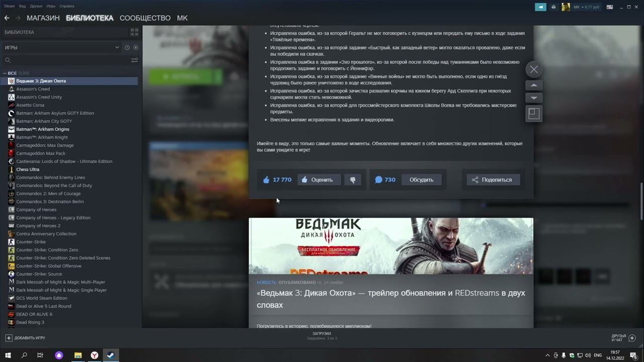Open the Друзья menu
Screen dimensions: 644x362
click(x=36, y=6)
